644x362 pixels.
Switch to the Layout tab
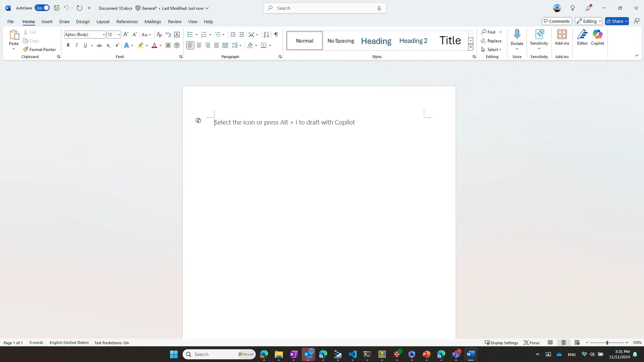pyautogui.click(x=103, y=22)
